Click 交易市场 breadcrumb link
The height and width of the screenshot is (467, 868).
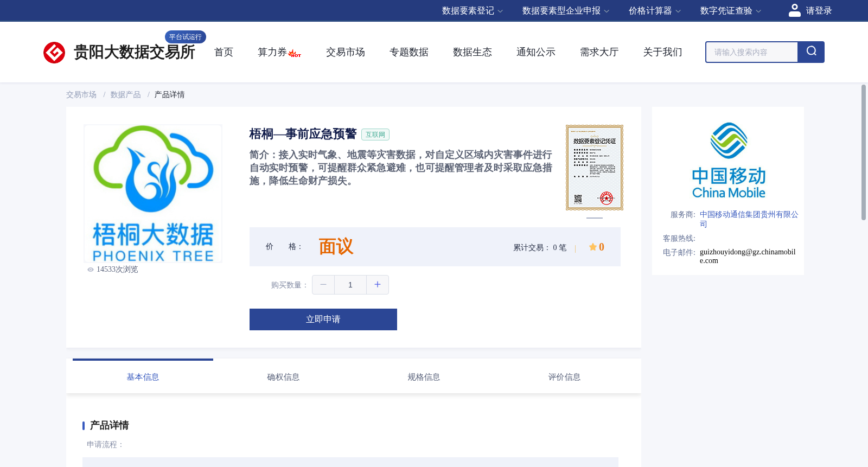[81, 95]
